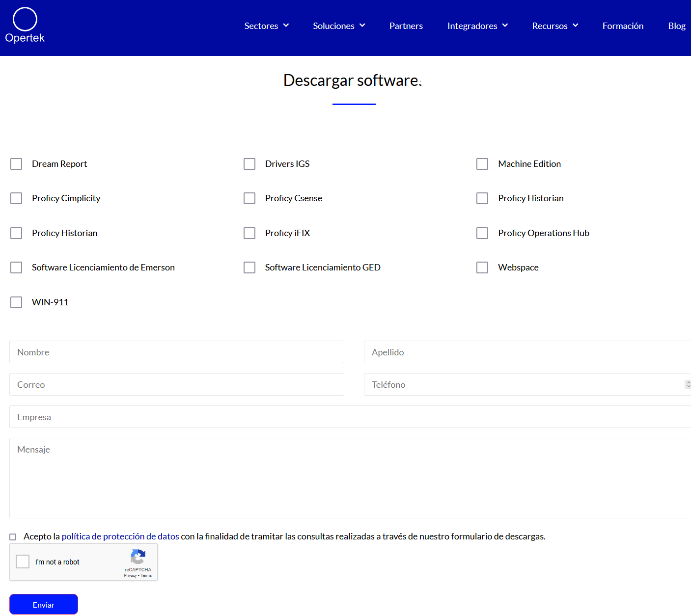691x616 pixels.
Task: Open the política de protección de datos link
Action: coord(120,536)
